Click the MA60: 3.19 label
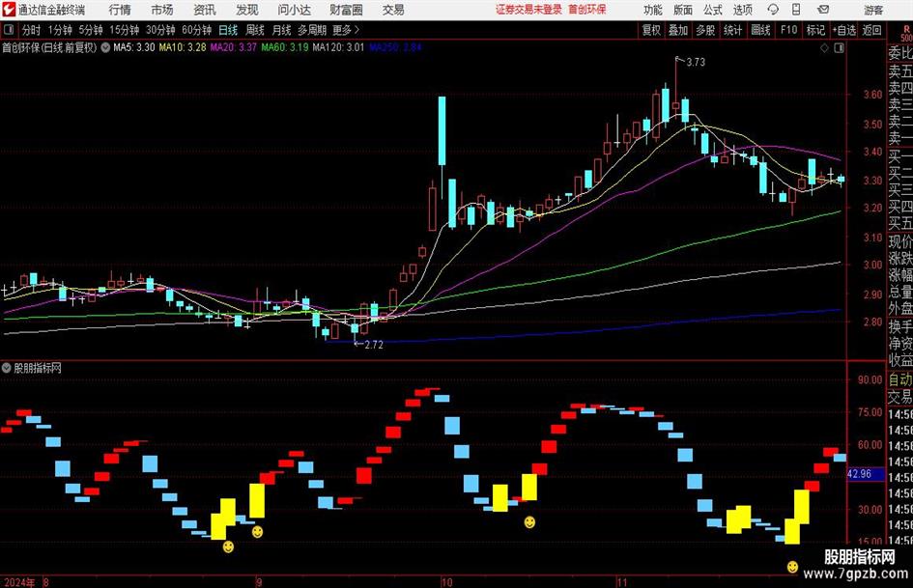The height and width of the screenshot is (588, 913). [x=285, y=47]
